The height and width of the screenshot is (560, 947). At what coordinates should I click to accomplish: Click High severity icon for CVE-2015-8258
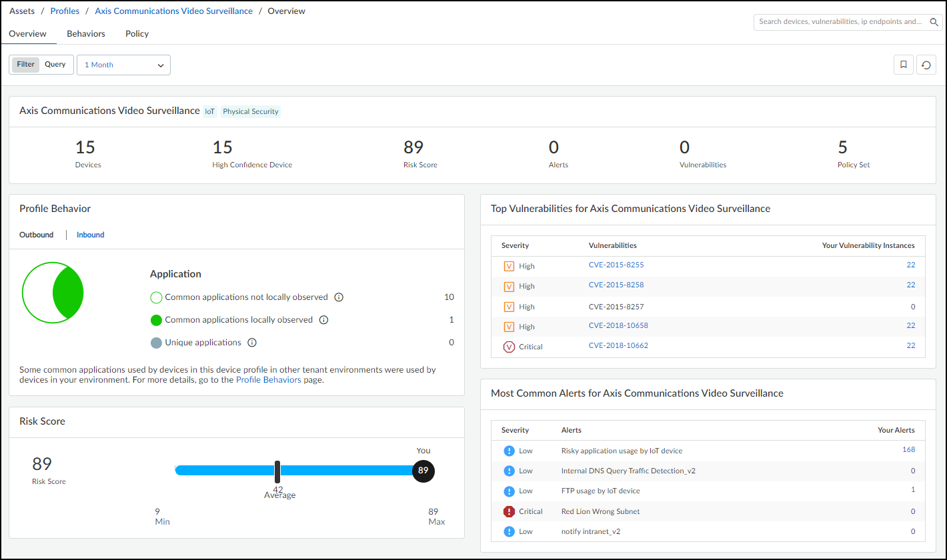click(x=509, y=286)
